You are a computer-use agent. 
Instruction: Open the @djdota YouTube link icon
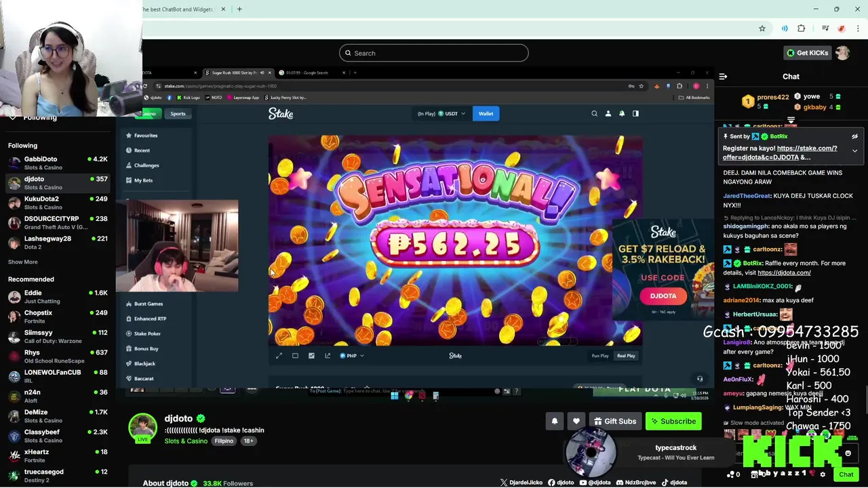pos(583,483)
